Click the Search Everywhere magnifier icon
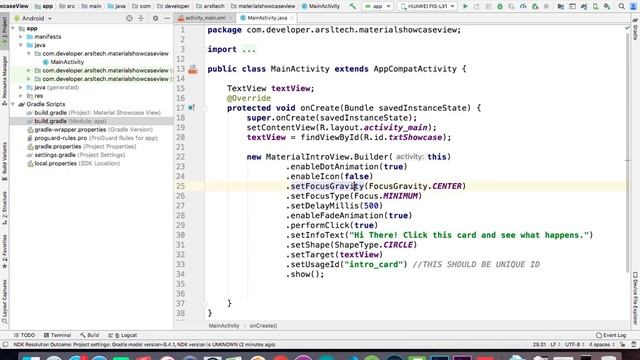Viewport: 640px width, 360px height. point(622,6)
